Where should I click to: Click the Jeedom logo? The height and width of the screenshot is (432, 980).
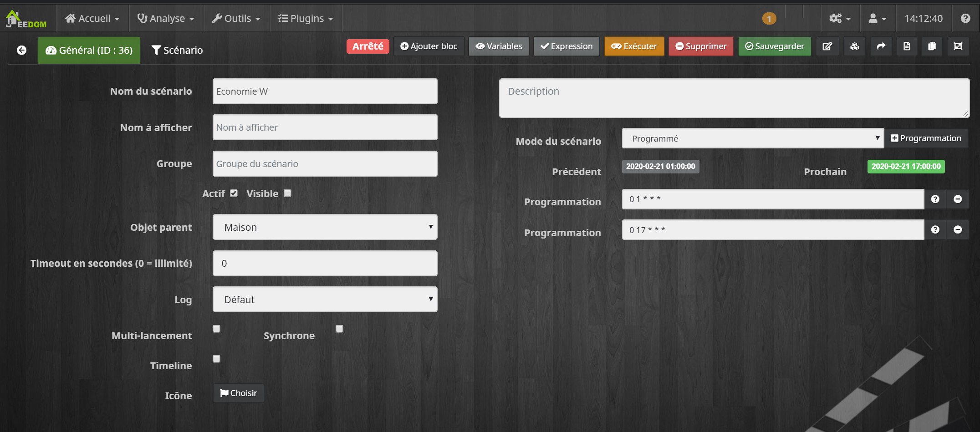(x=26, y=19)
